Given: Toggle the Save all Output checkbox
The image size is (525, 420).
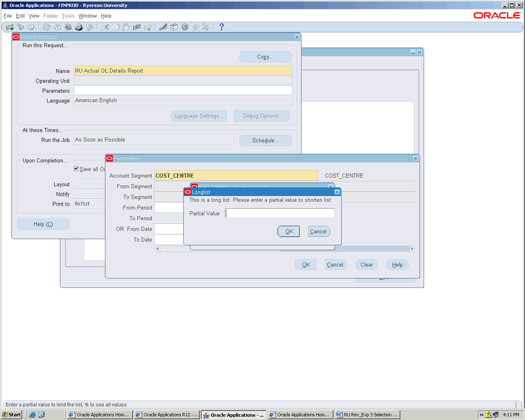Looking at the screenshot, I should (x=76, y=169).
